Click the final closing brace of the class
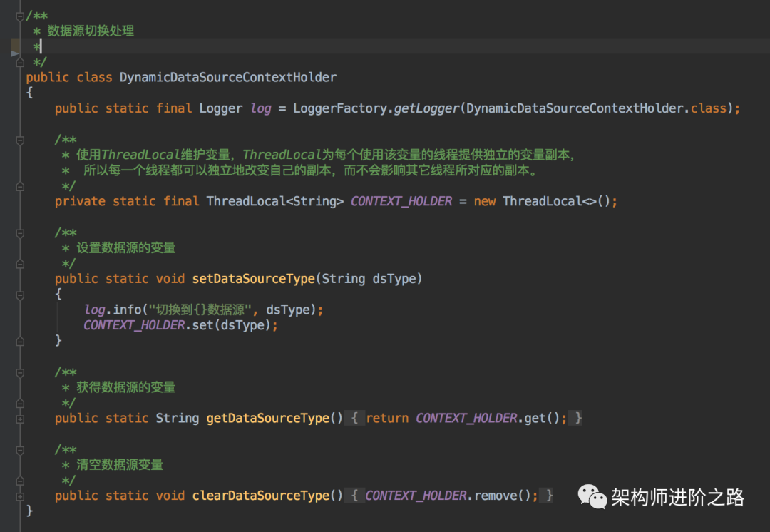 coord(29,511)
